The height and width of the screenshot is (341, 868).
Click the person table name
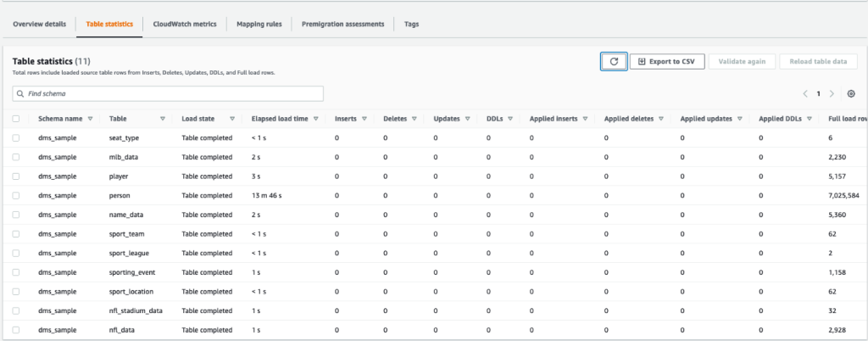click(120, 195)
